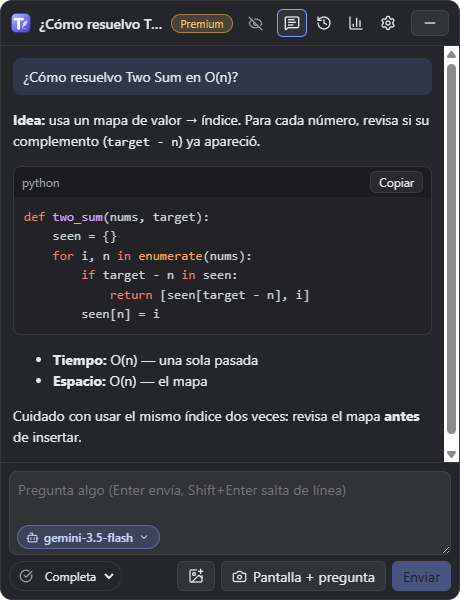Click the 'if target - n in seen:' line
The height and width of the screenshot is (600, 460).
point(159,275)
